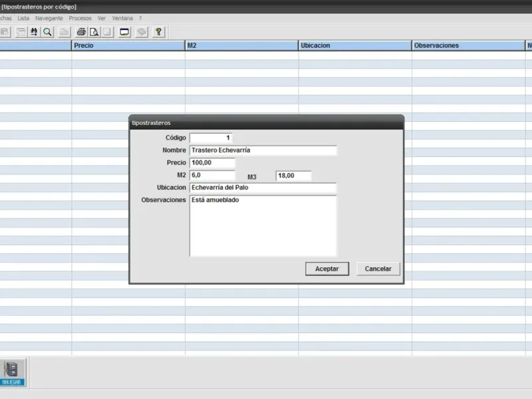Click the Nombre field Trastero Echevarría
Image resolution: width=532 pixels, height=399 pixels.
[263, 150]
